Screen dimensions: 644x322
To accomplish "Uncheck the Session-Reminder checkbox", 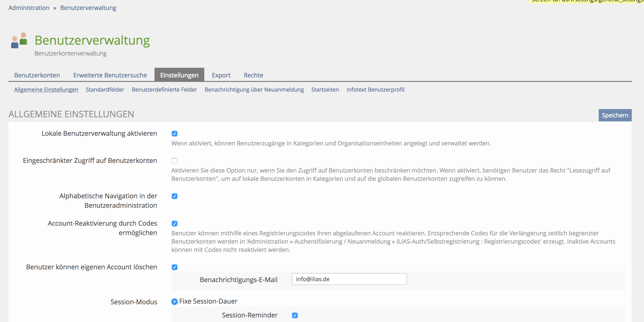I will [295, 315].
